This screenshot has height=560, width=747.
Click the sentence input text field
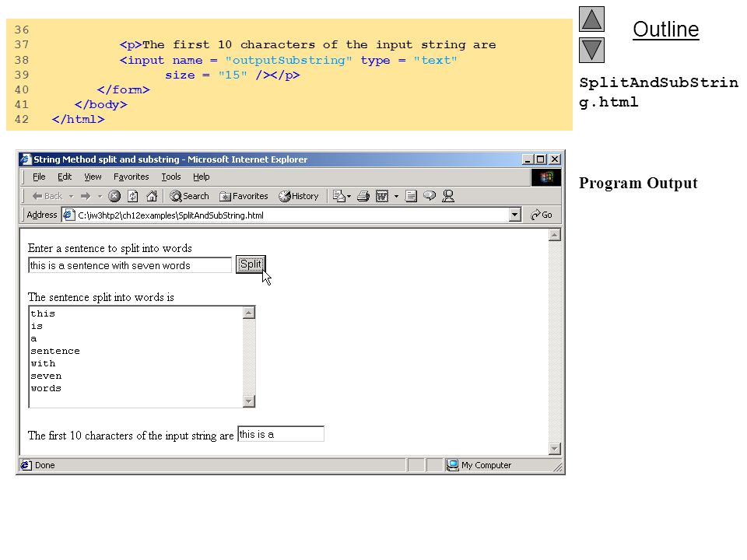[130, 265]
